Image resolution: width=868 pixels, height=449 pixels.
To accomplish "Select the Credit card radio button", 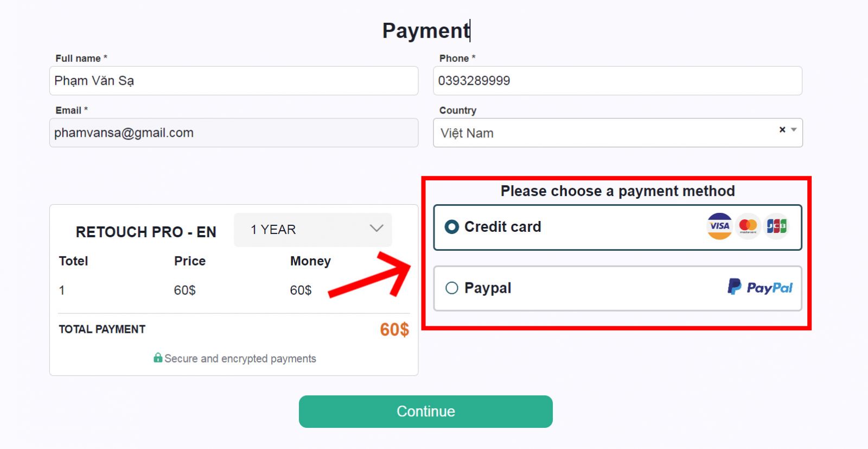I will (452, 227).
